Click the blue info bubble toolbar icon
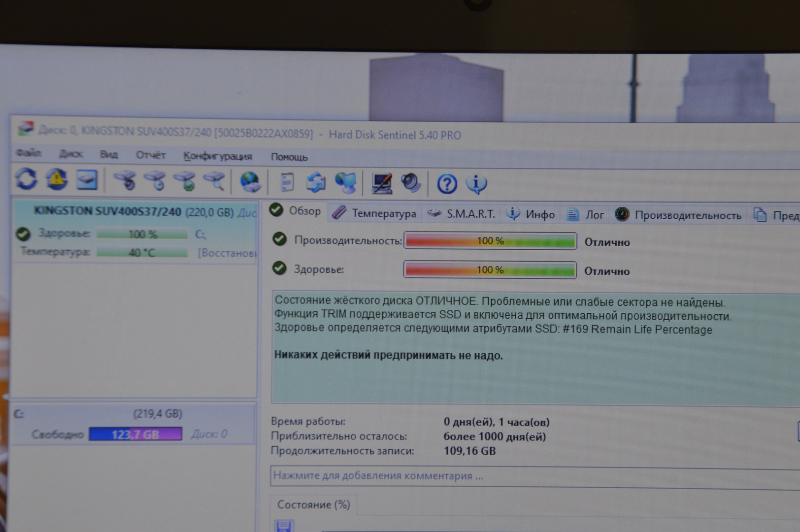 pos(476,184)
